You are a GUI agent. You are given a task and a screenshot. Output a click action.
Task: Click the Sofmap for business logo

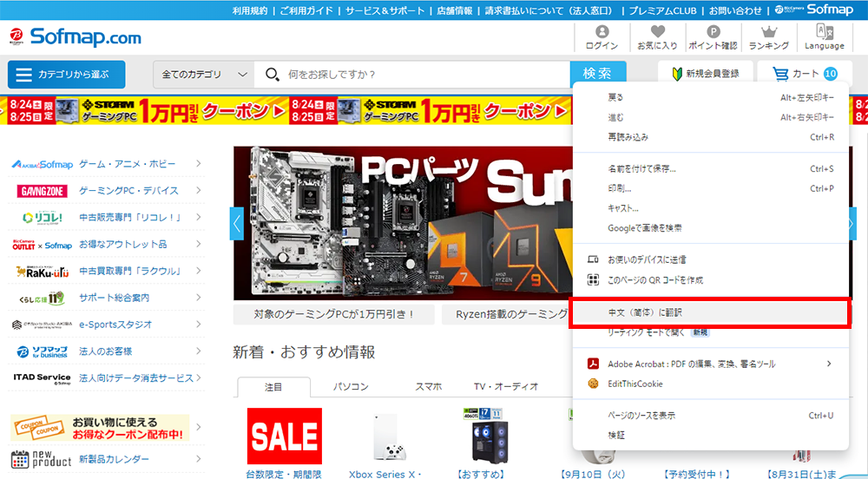[43, 351]
